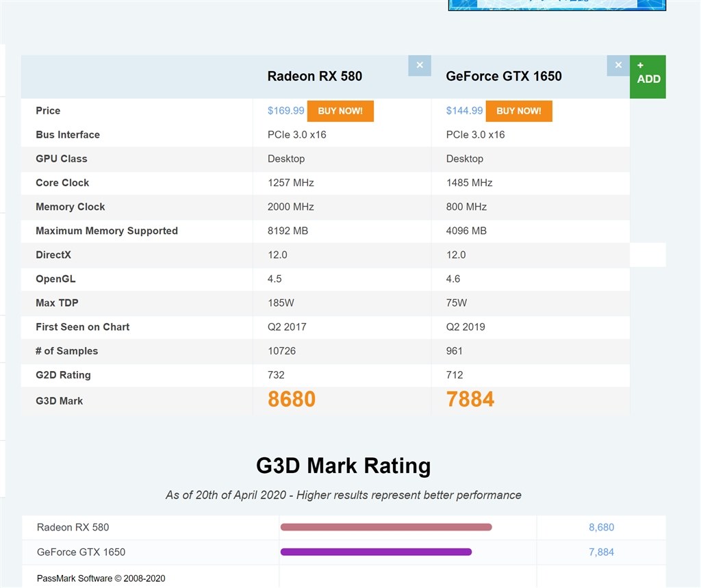Viewport: 701px width, 588px height.
Task: Click the G3D Mark Rating heading
Action: [344, 466]
